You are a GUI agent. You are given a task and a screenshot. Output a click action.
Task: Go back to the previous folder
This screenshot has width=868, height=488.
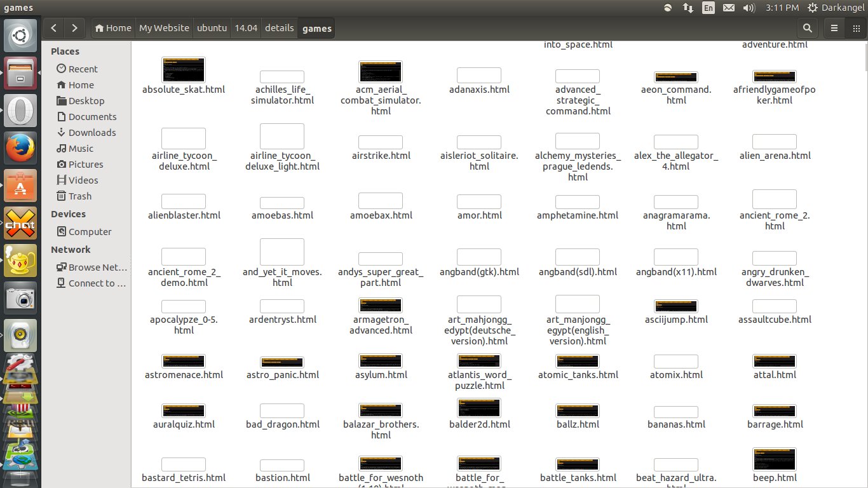(x=54, y=28)
